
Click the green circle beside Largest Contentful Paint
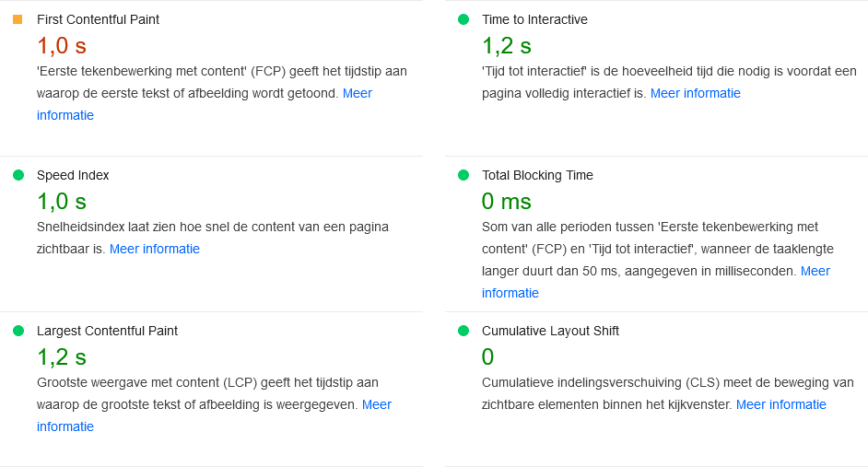(18, 331)
